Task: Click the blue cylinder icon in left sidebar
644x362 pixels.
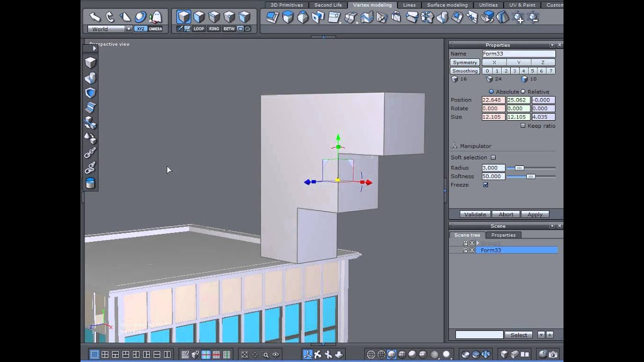Action: click(x=91, y=183)
